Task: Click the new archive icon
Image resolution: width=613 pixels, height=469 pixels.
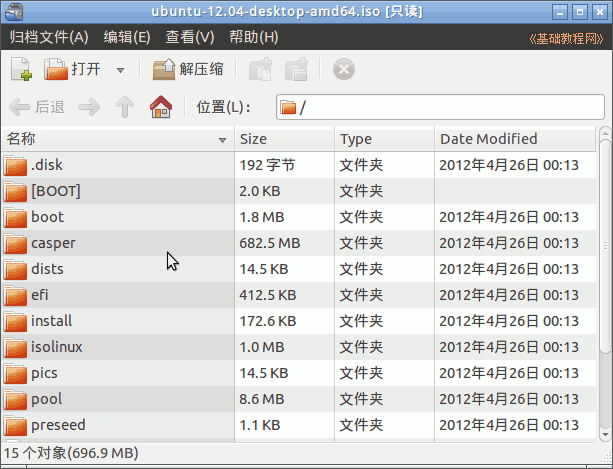Action: click(x=21, y=69)
